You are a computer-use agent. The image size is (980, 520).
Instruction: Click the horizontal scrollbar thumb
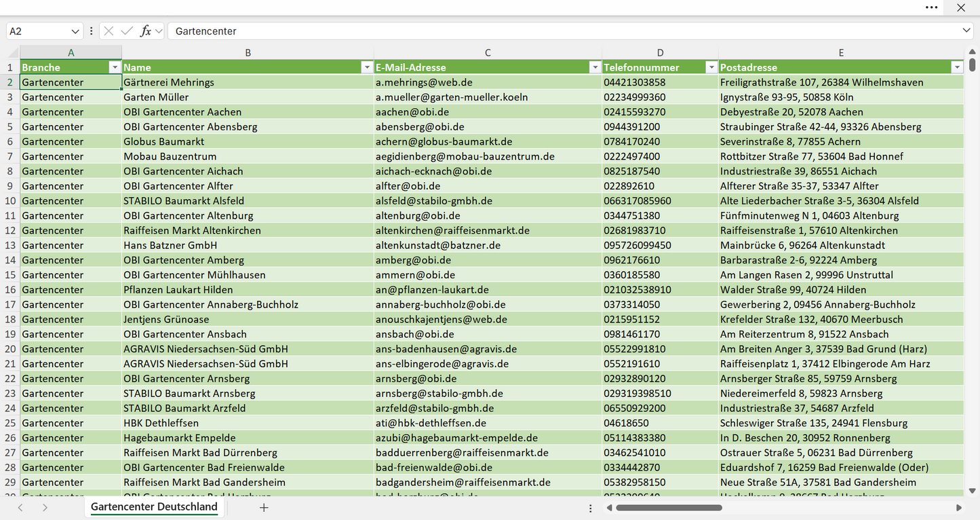[668, 508]
